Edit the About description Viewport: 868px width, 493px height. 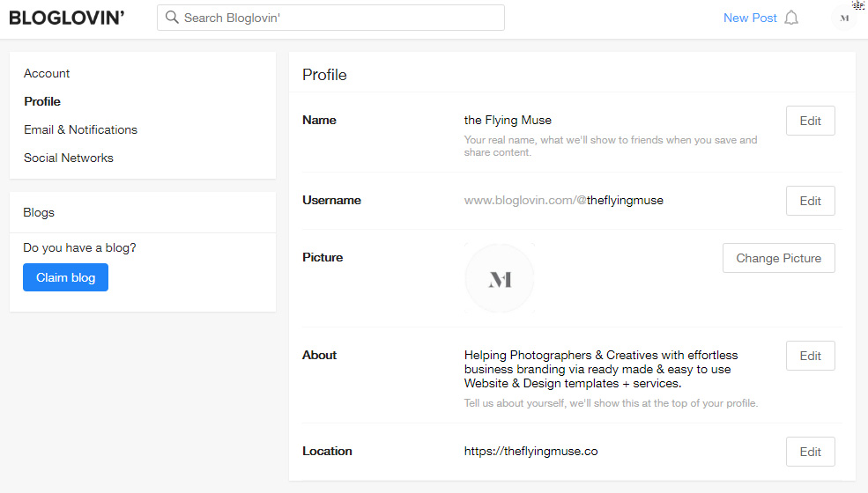811,356
